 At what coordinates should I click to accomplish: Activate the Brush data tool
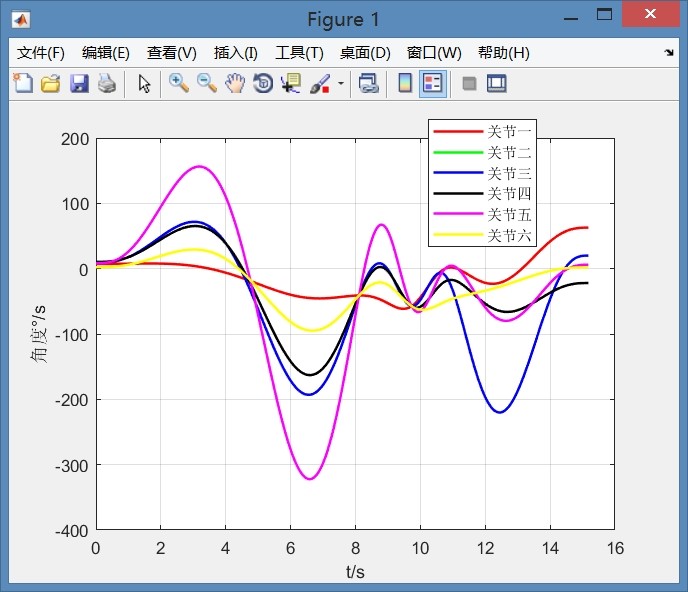[x=319, y=83]
